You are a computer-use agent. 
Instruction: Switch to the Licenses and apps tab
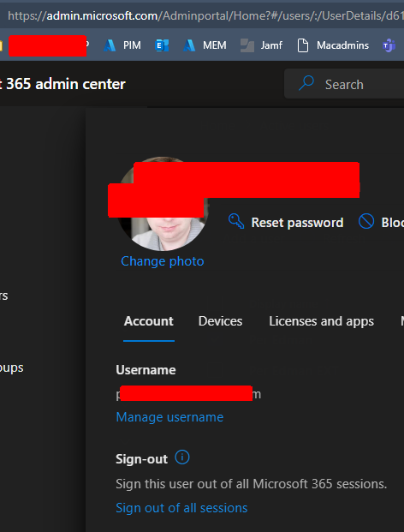[321, 321]
